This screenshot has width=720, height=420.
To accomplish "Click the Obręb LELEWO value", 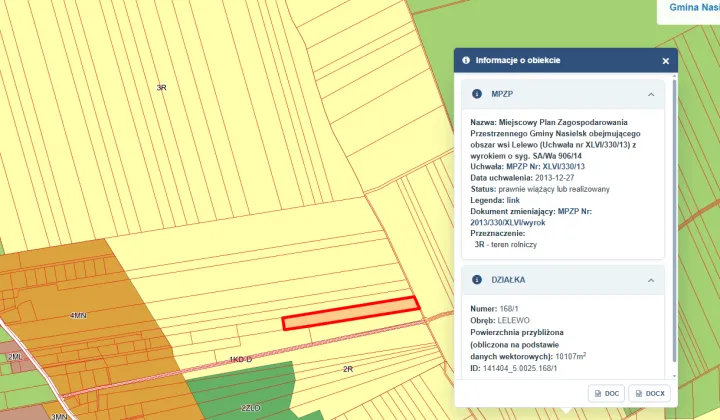I will coord(513,320).
